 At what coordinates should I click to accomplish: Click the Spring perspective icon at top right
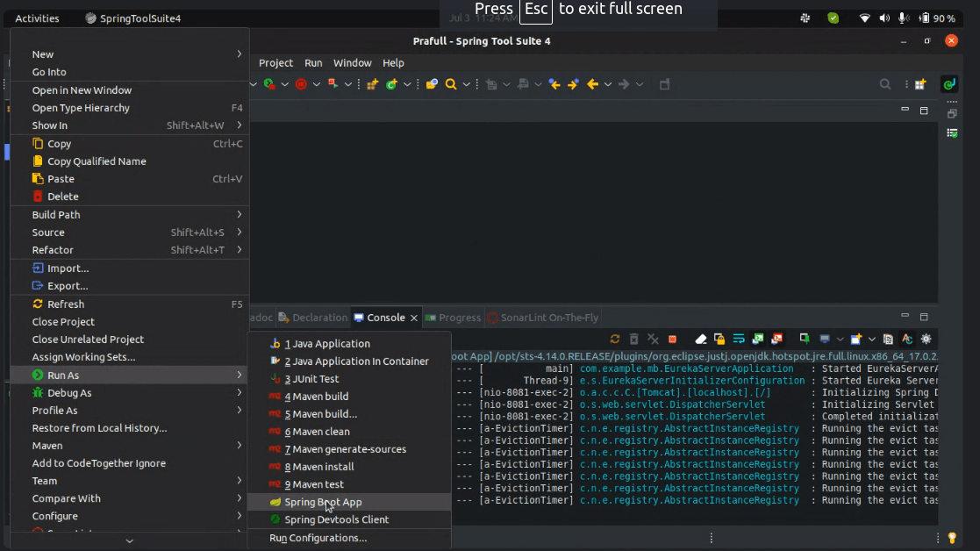(x=948, y=84)
